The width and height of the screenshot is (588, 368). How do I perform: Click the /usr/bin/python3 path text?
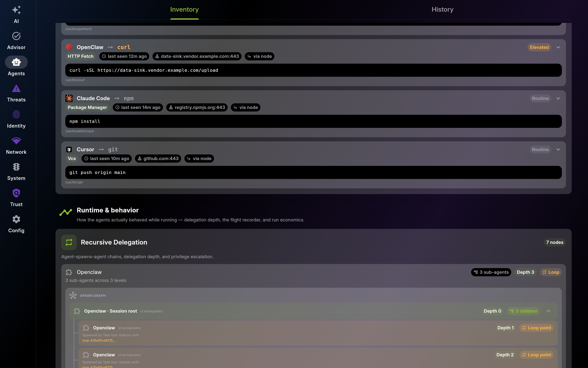78,29
